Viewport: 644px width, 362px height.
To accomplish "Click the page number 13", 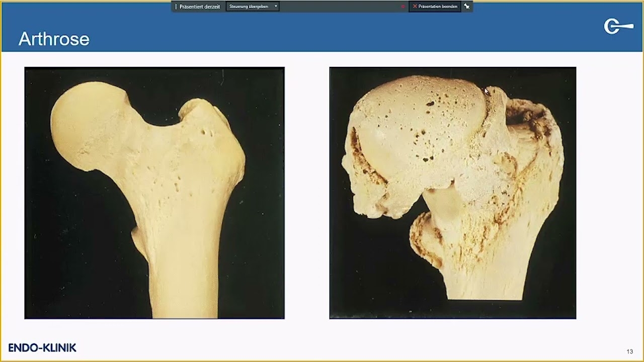I will tap(629, 352).
